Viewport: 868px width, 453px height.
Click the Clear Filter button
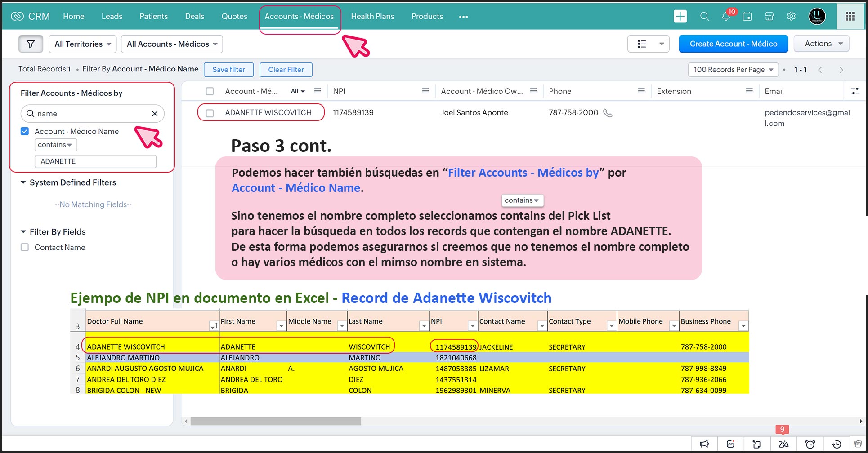(x=286, y=70)
